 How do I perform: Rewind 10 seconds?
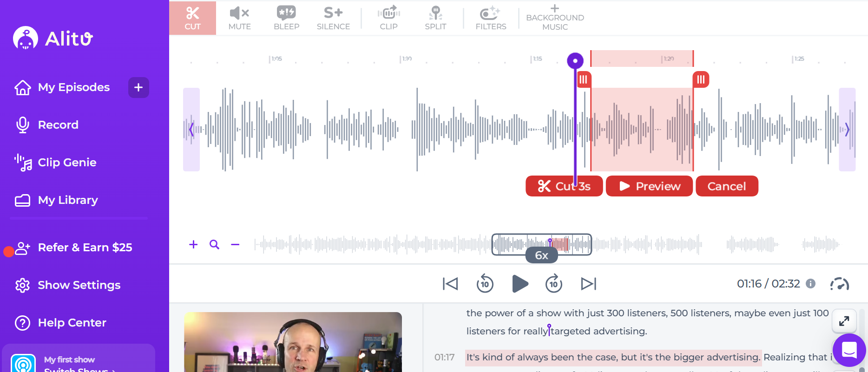click(485, 284)
